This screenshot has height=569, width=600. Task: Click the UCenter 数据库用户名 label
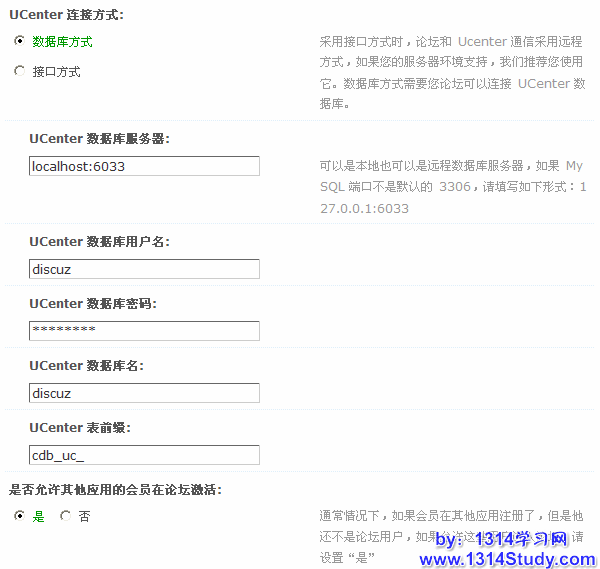pyautogui.click(x=99, y=242)
